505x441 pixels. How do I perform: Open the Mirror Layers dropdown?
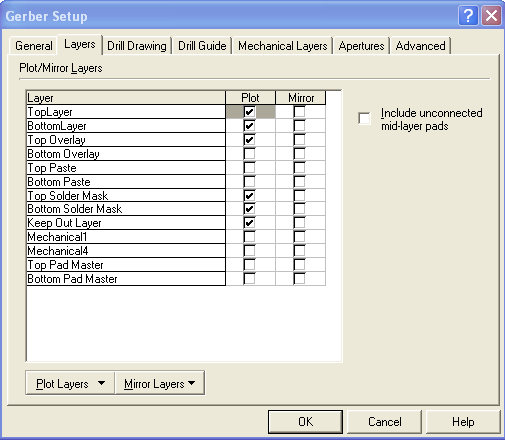(160, 383)
